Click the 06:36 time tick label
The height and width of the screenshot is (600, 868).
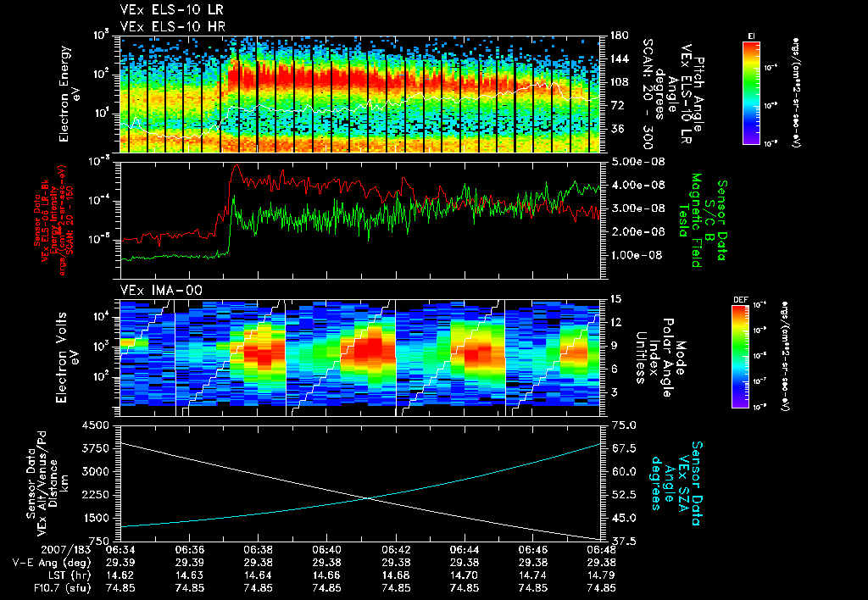(189, 550)
